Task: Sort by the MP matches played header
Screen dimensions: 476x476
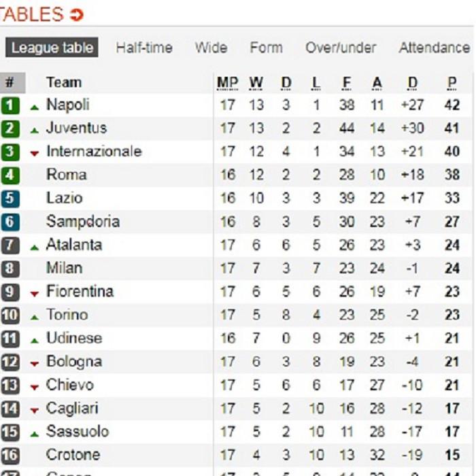Action: (x=227, y=83)
